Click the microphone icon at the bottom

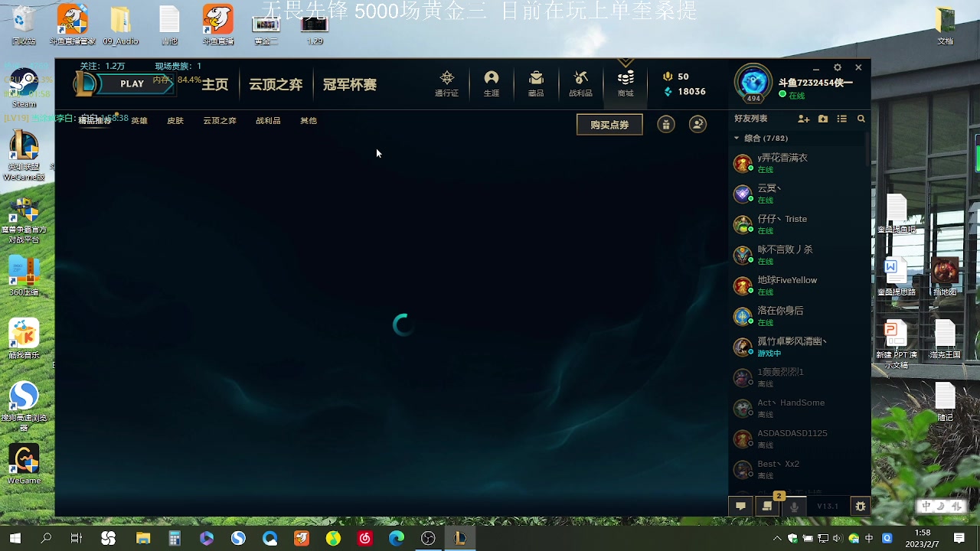click(x=795, y=506)
